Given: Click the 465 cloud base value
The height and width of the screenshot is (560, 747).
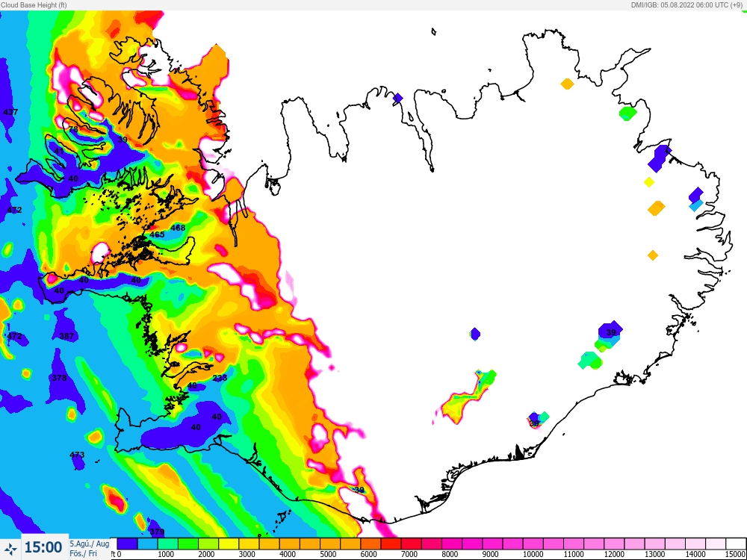Looking at the screenshot, I should pyautogui.click(x=157, y=234).
